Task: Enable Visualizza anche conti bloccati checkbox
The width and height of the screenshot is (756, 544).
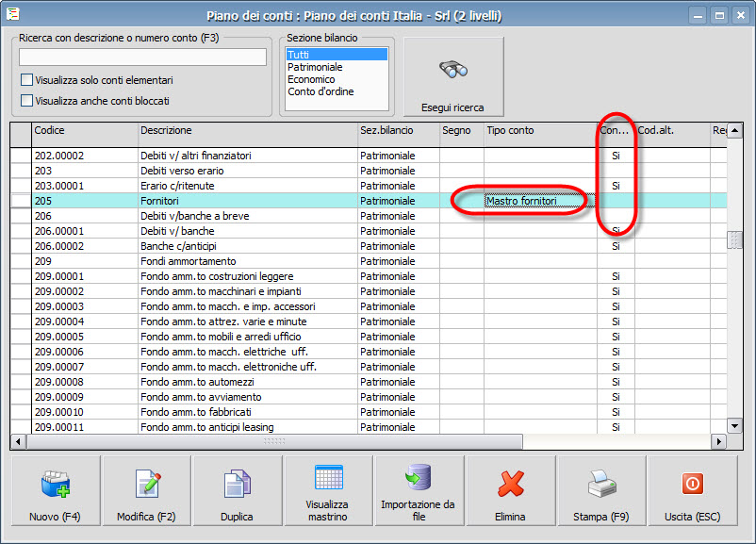Action: click(x=27, y=100)
